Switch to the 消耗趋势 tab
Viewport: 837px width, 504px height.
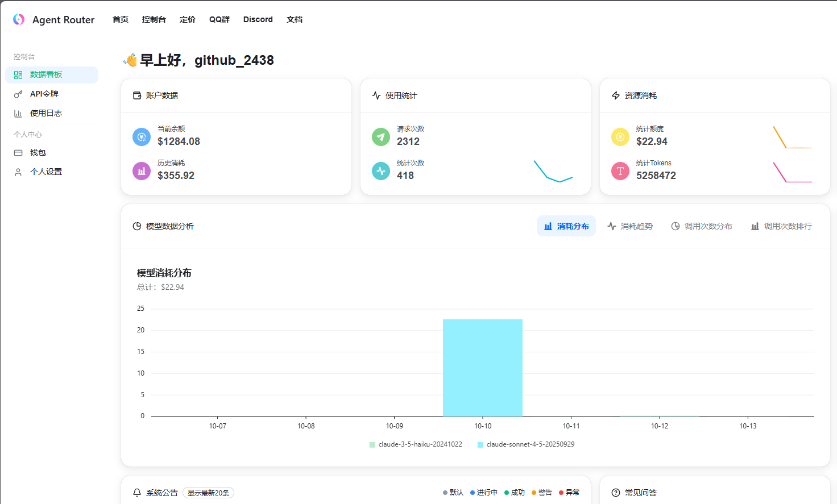pos(630,226)
